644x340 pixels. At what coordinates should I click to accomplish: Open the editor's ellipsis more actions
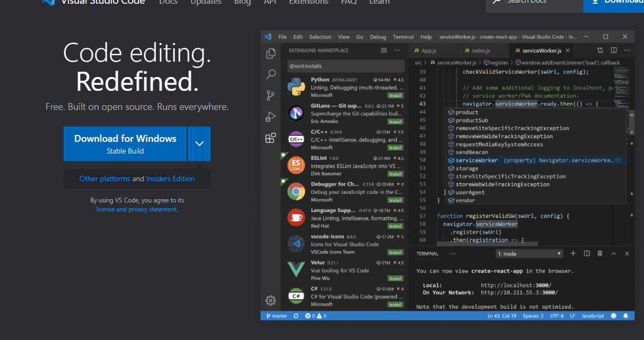click(x=626, y=50)
